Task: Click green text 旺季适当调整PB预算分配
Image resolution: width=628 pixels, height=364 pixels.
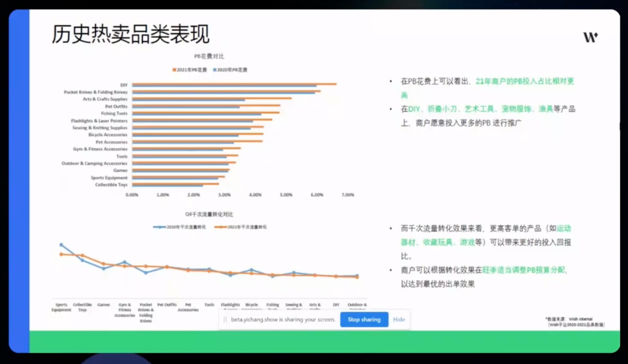Action: (523, 270)
